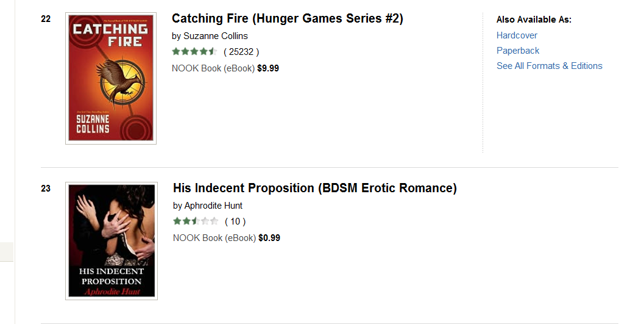Open the His Indecent Proposition cover thumbnail
Viewport: 644px width, 324px height.
point(111,240)
